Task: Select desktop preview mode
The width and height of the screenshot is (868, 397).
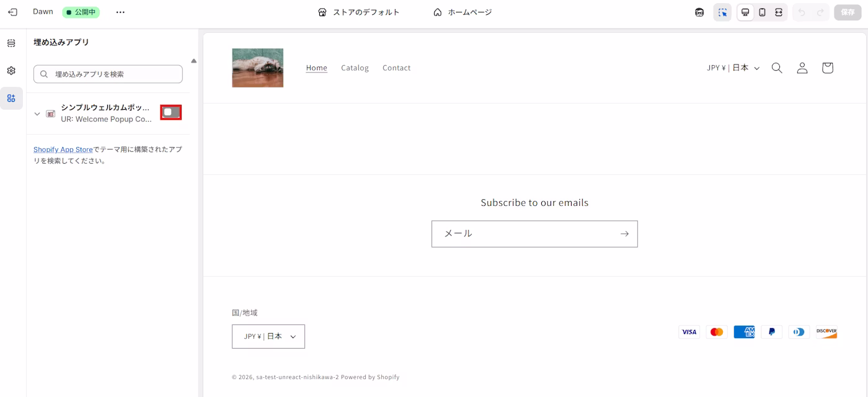Action: (x=745, y=12)
